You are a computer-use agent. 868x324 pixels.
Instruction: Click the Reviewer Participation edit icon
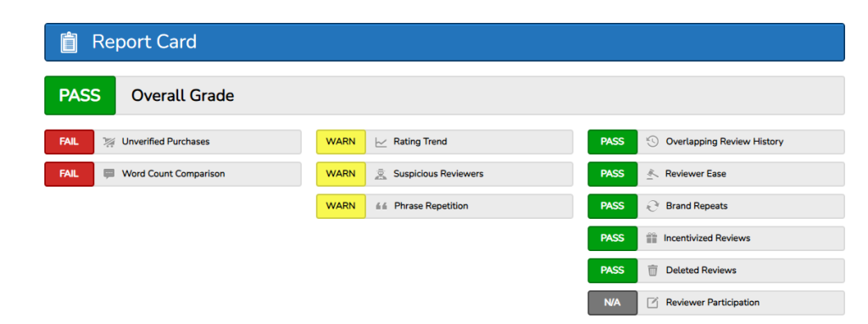click(653, 303)
